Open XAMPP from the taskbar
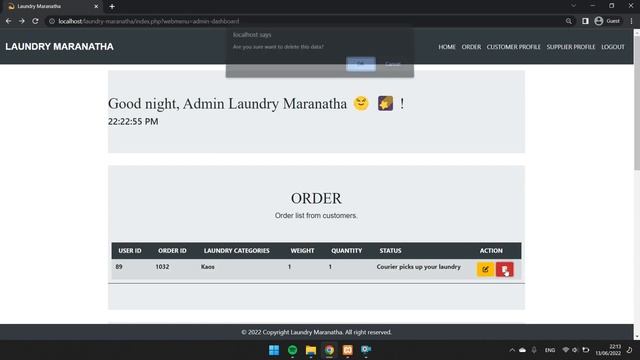640x360 pixels. coord(348,350)
